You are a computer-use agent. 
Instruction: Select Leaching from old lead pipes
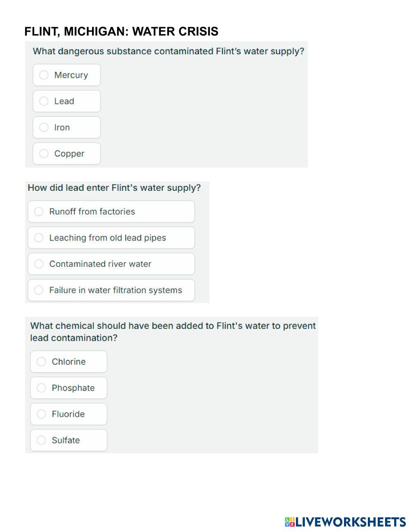pyautogui.click(x=111, y=238)
